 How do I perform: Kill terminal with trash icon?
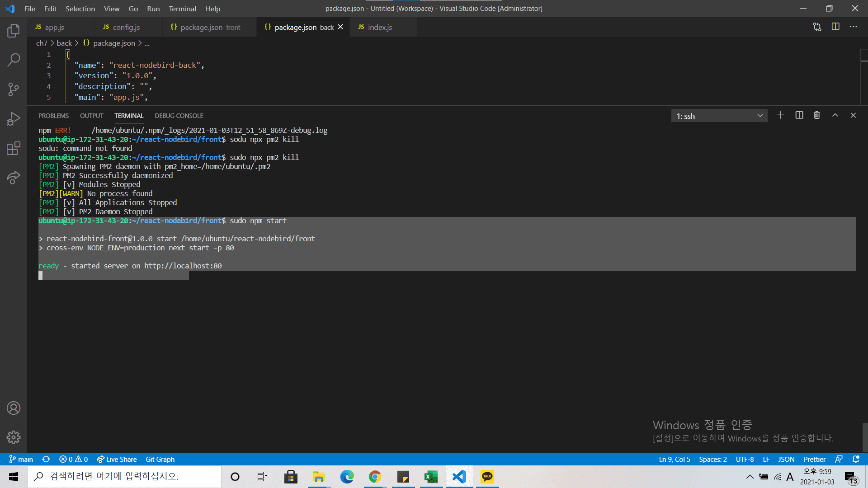(817, 115)
